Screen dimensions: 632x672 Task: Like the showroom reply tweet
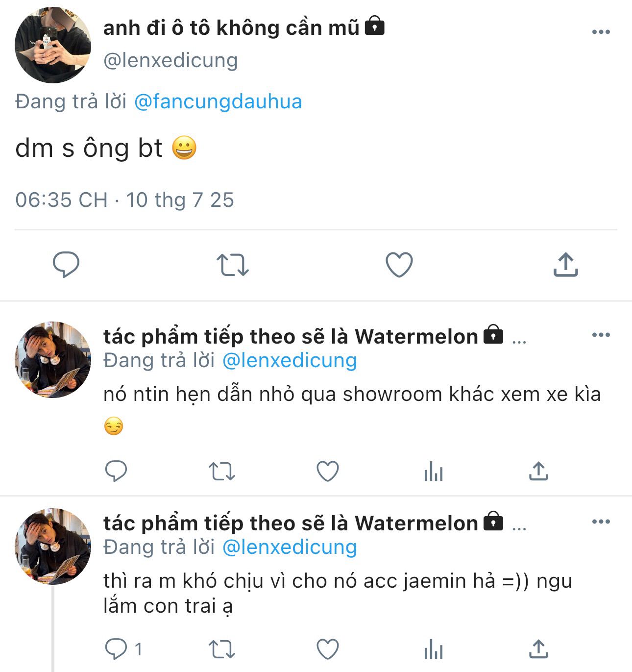coord(328,472)
